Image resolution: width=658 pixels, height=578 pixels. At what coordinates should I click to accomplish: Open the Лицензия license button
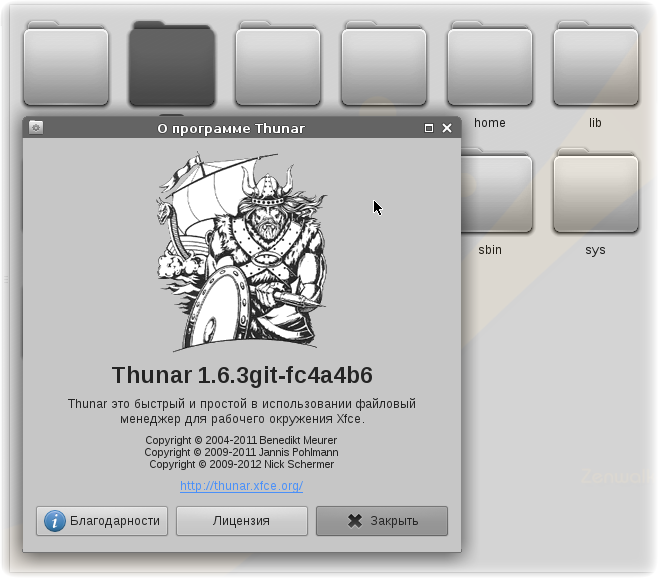(x=242, y=520)
